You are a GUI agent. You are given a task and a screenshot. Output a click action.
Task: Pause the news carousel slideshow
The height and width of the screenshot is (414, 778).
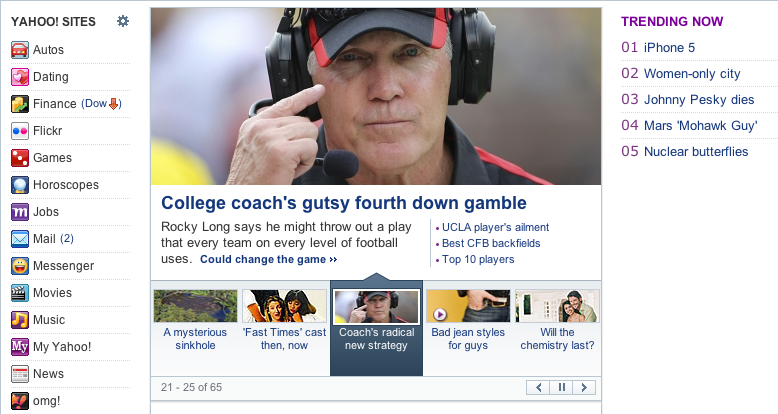[x=562, y=387]
